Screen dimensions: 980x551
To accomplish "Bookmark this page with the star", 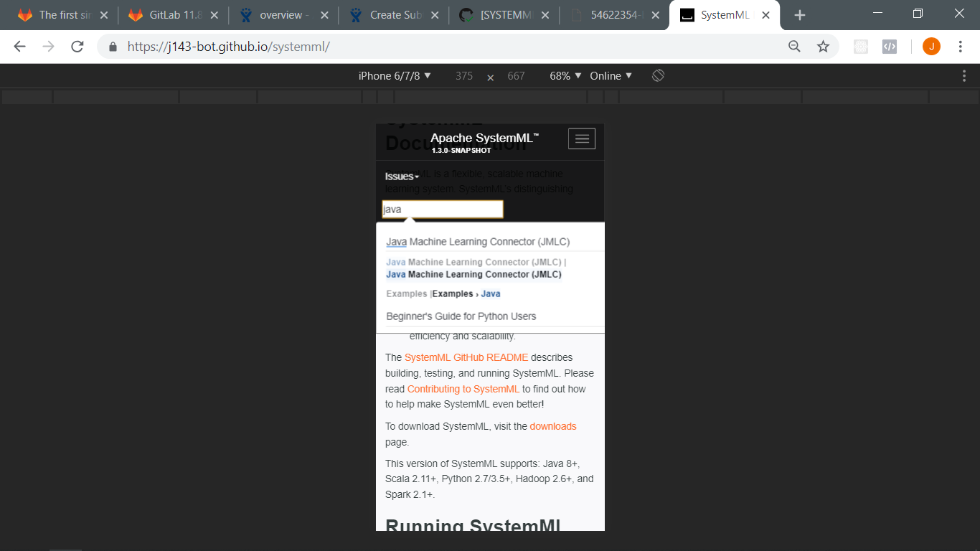I will [x=823, y=47].
